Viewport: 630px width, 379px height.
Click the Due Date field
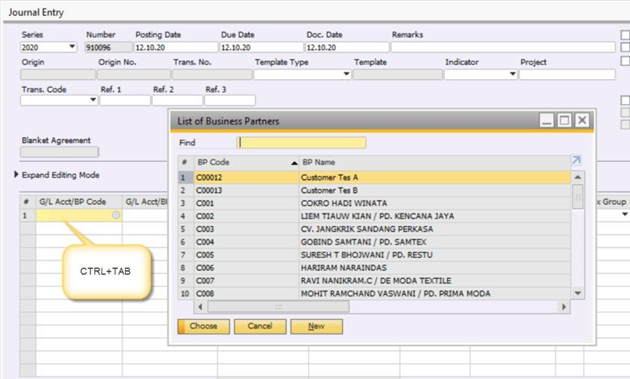tap(262, 47)
